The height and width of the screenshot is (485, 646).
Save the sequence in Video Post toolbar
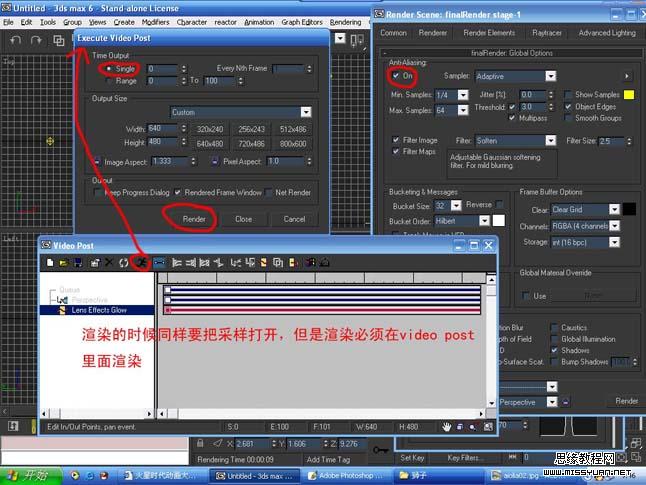click(x=78, y=263)
